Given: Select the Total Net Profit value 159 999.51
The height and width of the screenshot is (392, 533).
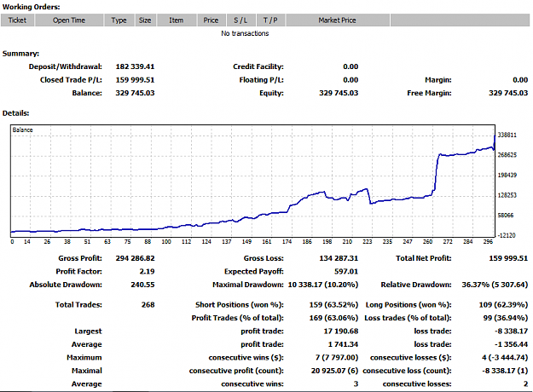Looking at the screenshot, I should (508, 258).
